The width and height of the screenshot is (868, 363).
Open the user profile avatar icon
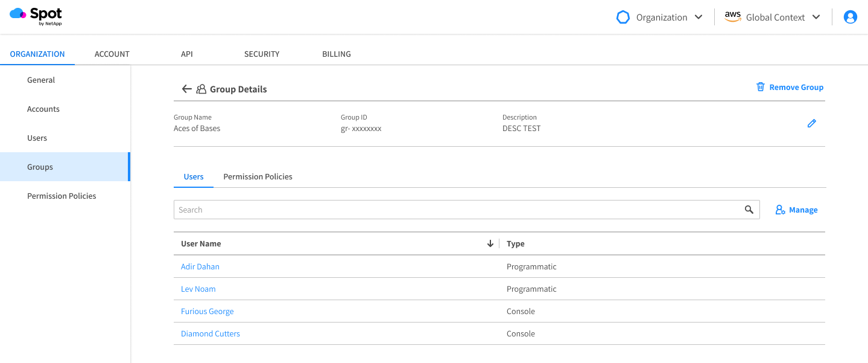(x=851, y=18)
